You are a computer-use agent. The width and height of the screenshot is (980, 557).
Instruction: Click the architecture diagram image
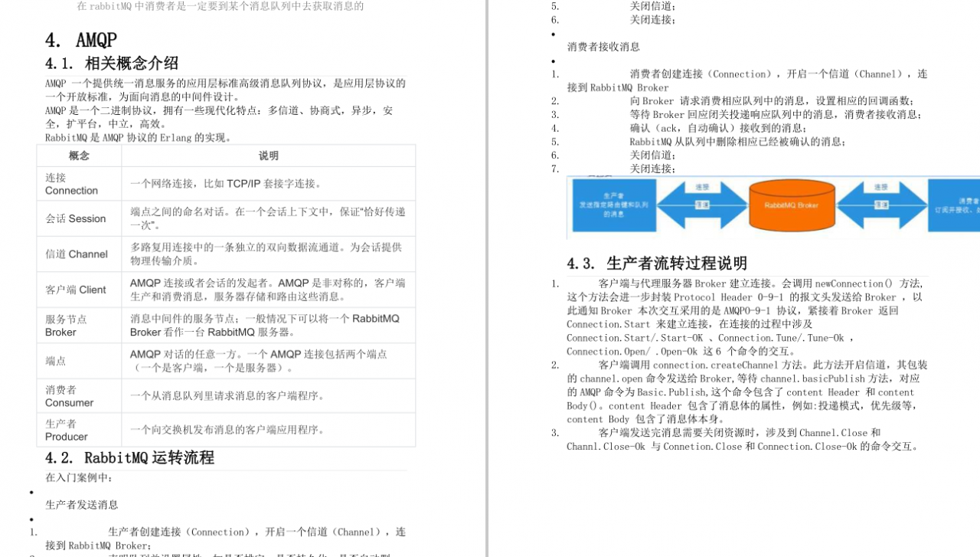click(773, 205)
